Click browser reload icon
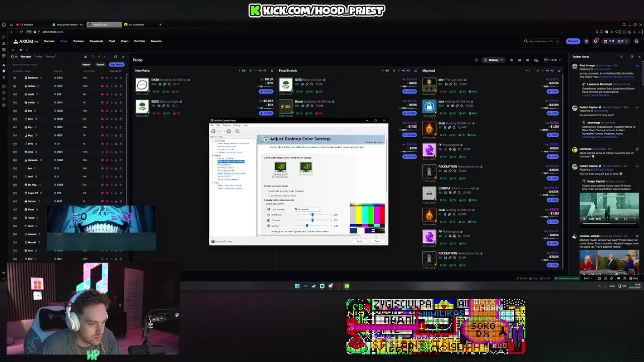 tap(21, 32)
